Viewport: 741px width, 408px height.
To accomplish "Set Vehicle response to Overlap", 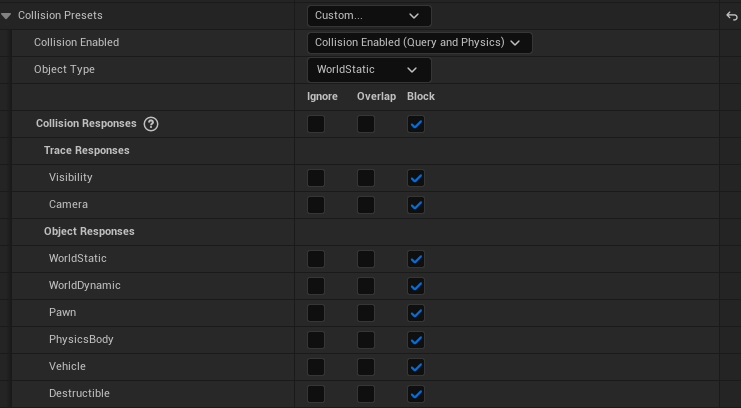I will point(366,366).
